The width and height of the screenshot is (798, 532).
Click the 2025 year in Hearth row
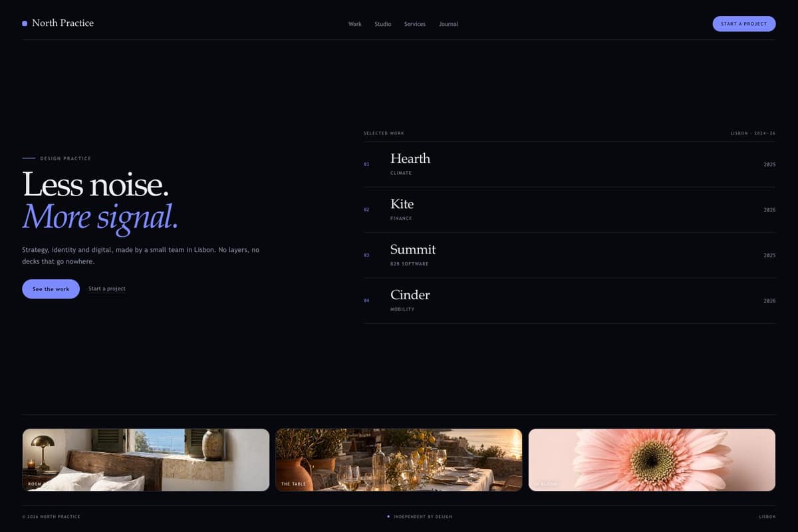(x=769, y=164)
